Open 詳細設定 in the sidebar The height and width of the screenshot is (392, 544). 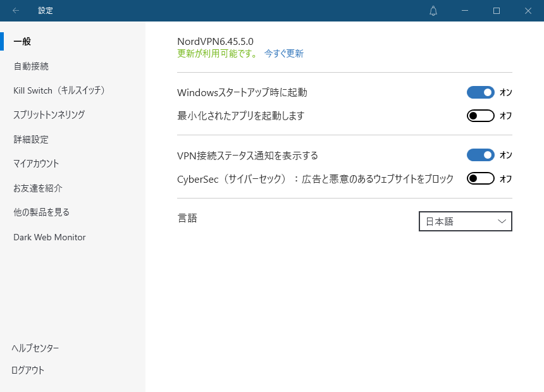click(31, 140)
